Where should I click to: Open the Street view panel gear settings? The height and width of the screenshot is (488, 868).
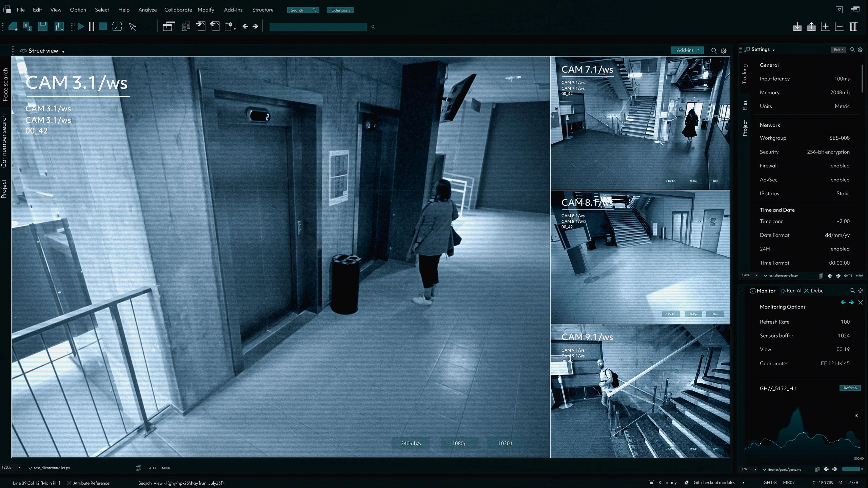(724, 50)
